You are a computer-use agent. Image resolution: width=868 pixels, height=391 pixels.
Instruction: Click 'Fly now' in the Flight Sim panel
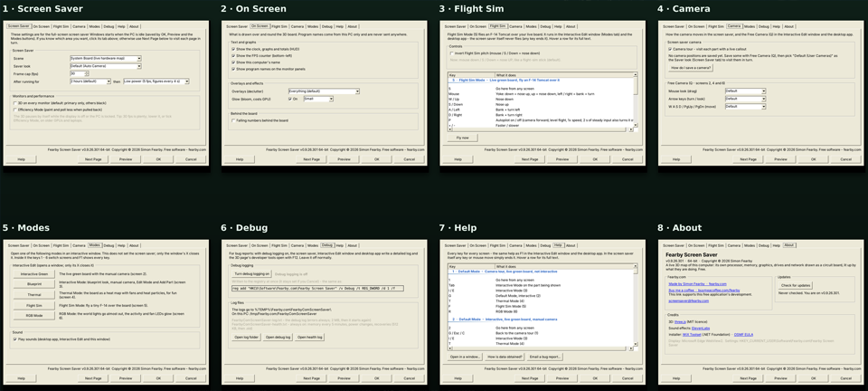462,138
